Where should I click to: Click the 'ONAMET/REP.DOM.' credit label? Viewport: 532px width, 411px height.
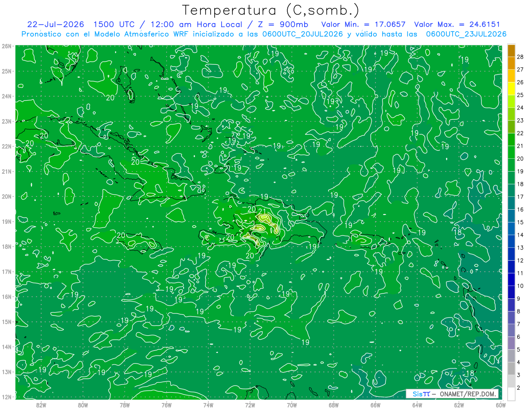[468, 394]
